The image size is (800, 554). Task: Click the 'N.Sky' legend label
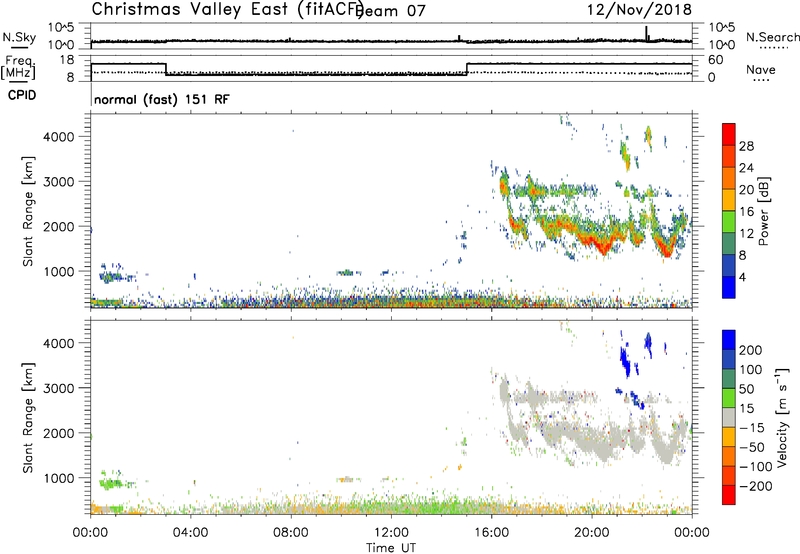19,37
